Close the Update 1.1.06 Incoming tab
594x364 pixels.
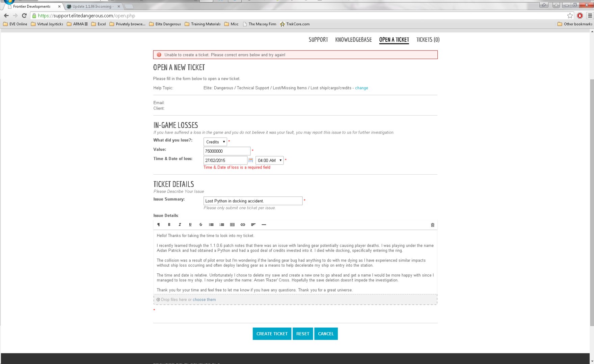119,6
